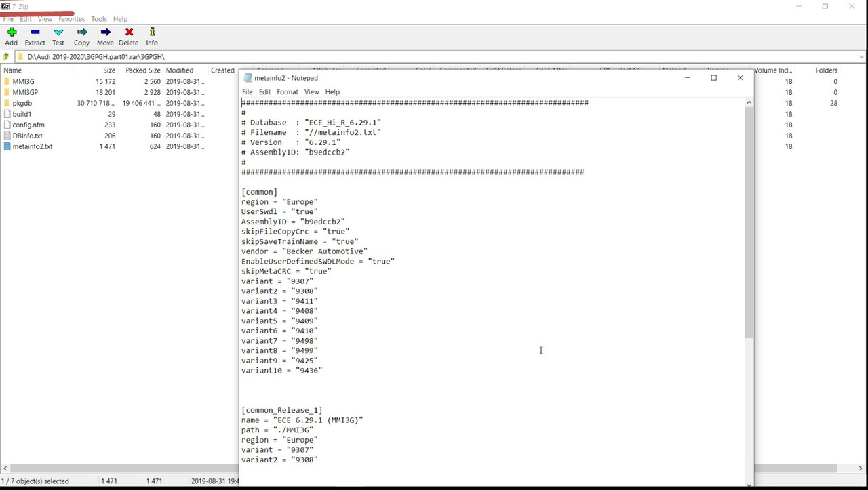Click the up-folder icon beside address bar

6,57
